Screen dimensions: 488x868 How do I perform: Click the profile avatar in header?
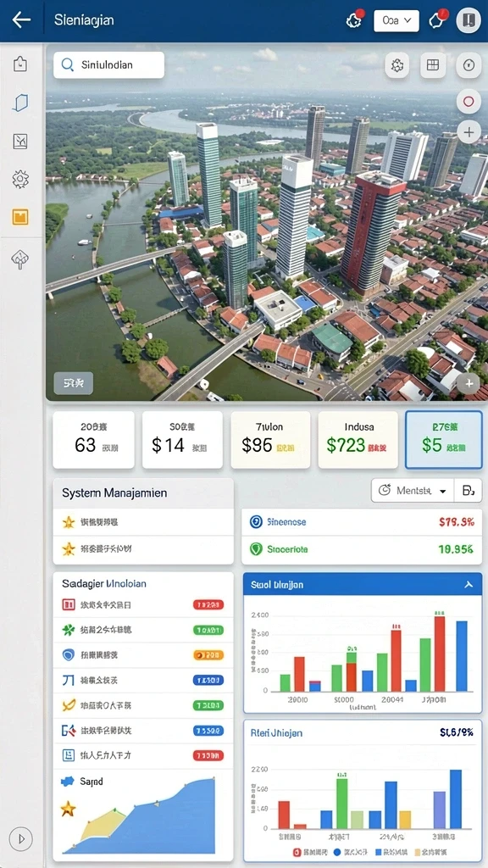469,20
